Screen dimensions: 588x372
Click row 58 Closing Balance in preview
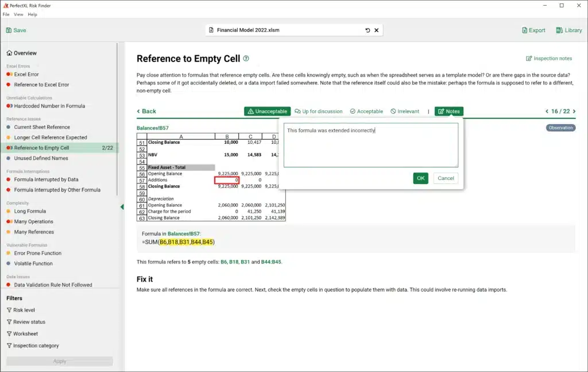[164, 186]
